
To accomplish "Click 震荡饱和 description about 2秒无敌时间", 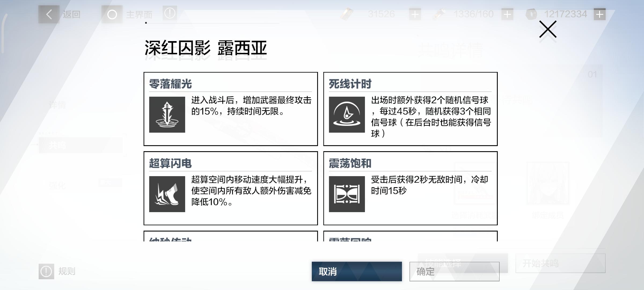I will coord(430,185).
